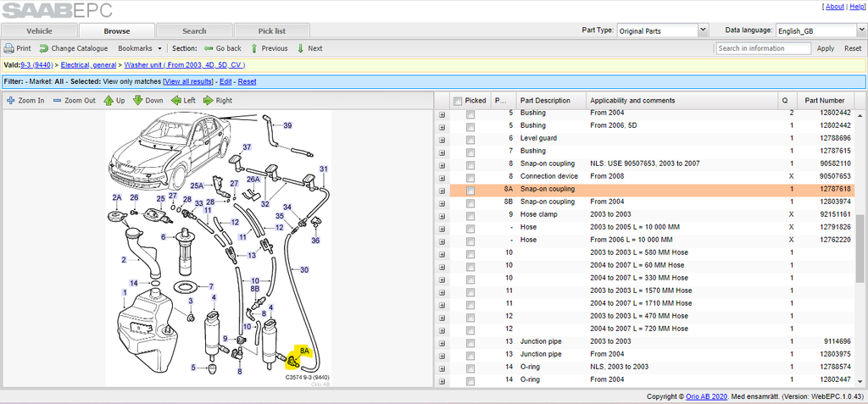Click the filter Edit link
Image resolution: width=868 pixels, height=404 pixels.
click(225, 82)
